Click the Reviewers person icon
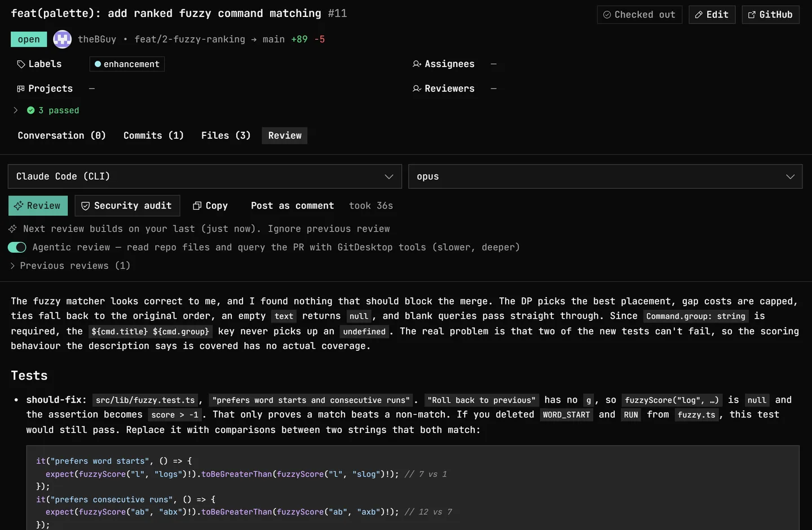The image size is (812, 530). click(x=417, y=89)
